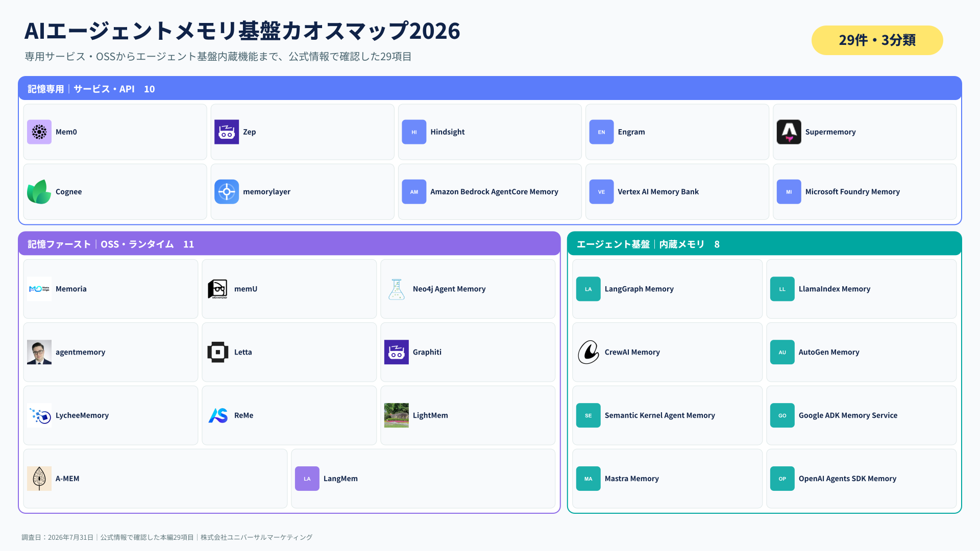Select the 記憶専用 サービス・API category header

[490, 88]
